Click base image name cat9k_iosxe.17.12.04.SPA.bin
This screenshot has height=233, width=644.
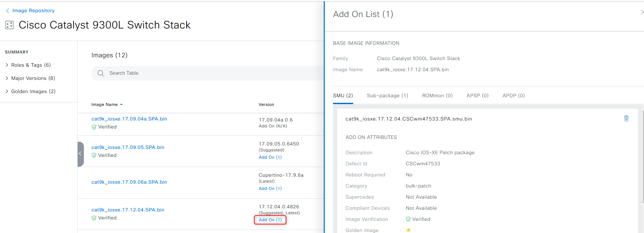coord(413,69)
